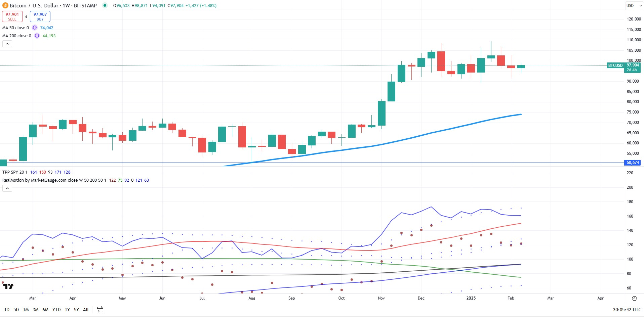
Task: Click the MA 50 value 74,042
Action: tap(47, 28)
